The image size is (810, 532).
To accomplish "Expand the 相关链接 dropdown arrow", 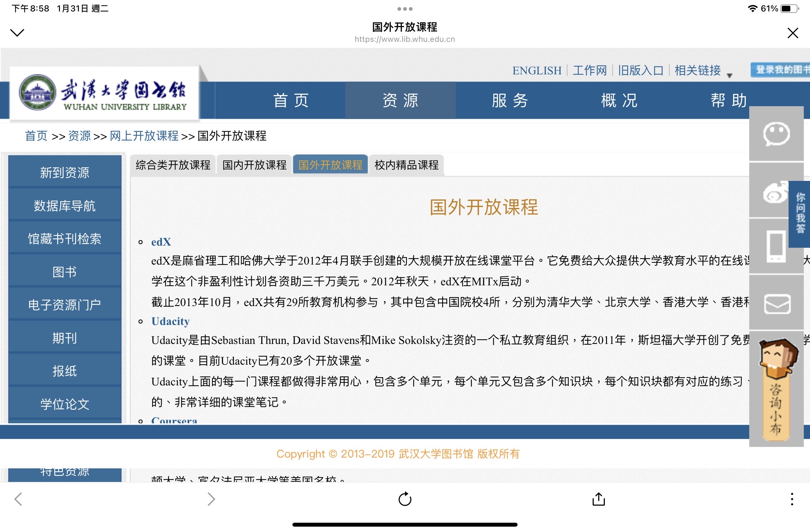I will click(730, 75).
